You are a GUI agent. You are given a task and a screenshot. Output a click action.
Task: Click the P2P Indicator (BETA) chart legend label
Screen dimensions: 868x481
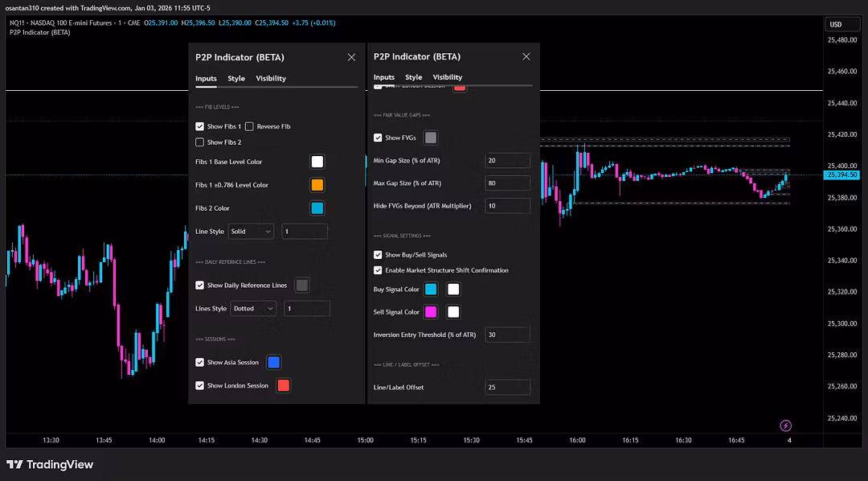click(40, 33)
